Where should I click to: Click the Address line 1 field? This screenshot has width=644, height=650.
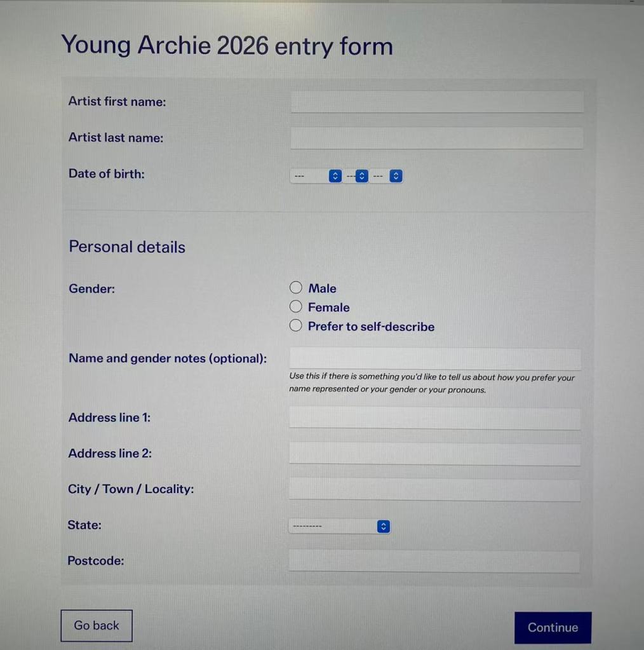click(435, 418)
